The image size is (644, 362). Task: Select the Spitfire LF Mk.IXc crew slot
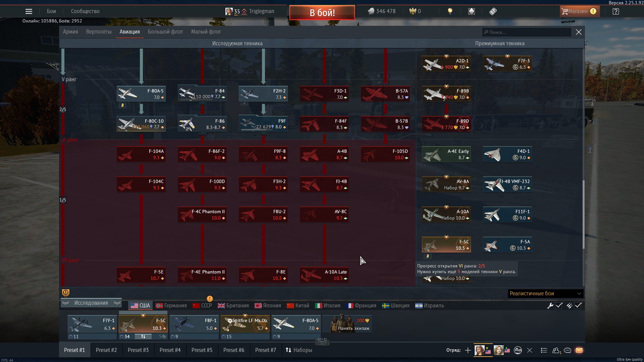tap(245, 324)
